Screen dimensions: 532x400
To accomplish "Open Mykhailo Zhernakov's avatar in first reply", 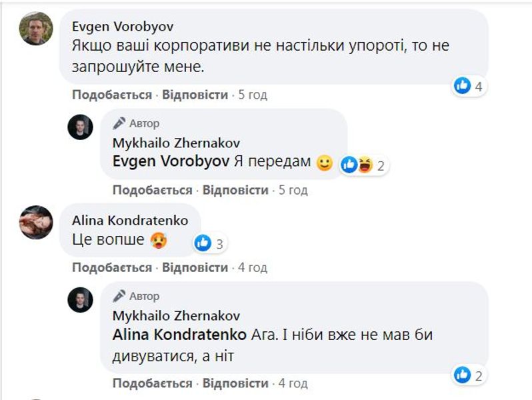I will pos(80,127).
